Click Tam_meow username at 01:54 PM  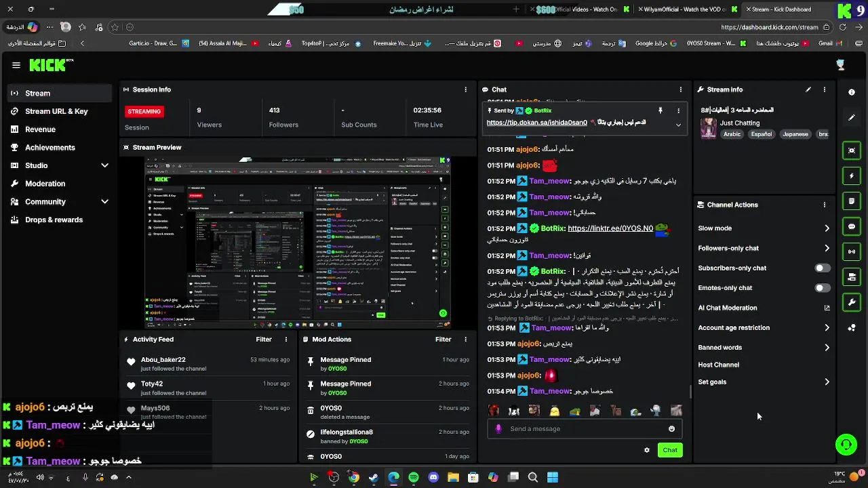click(549, 391)
